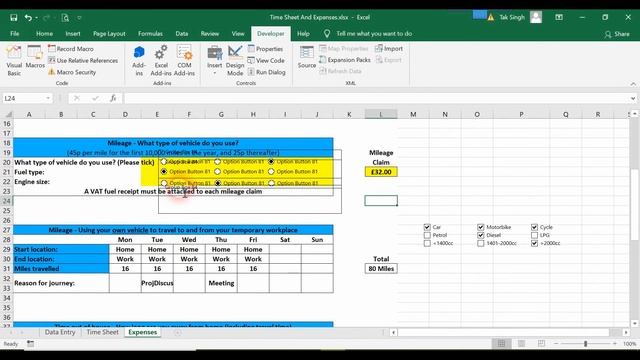This screenshot has height=360, width=640.
Task: Toggle the Petrol checkbox
Action: coord(427,236)
